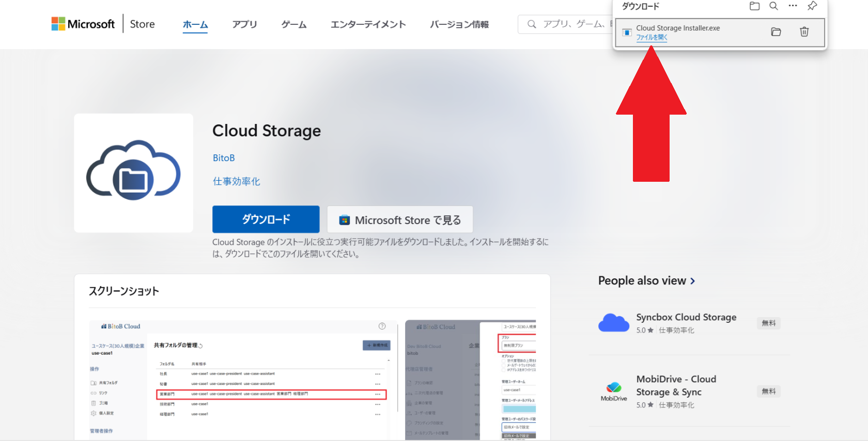Select Cloud Storage Installer.exe file name
868x441 pixels.
678,28
